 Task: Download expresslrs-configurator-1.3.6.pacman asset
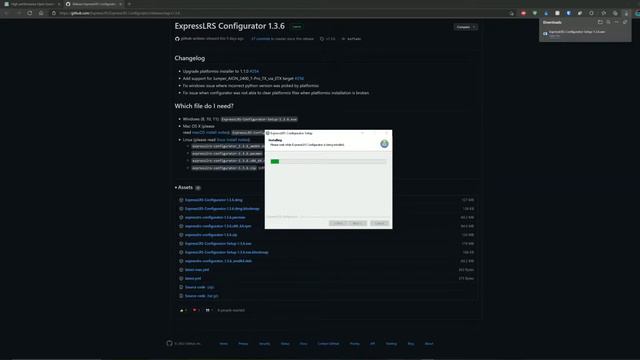pos(215,218)
